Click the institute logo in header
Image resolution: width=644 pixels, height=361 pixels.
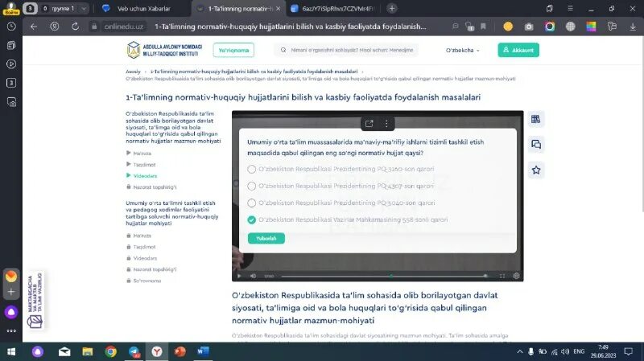164,50
